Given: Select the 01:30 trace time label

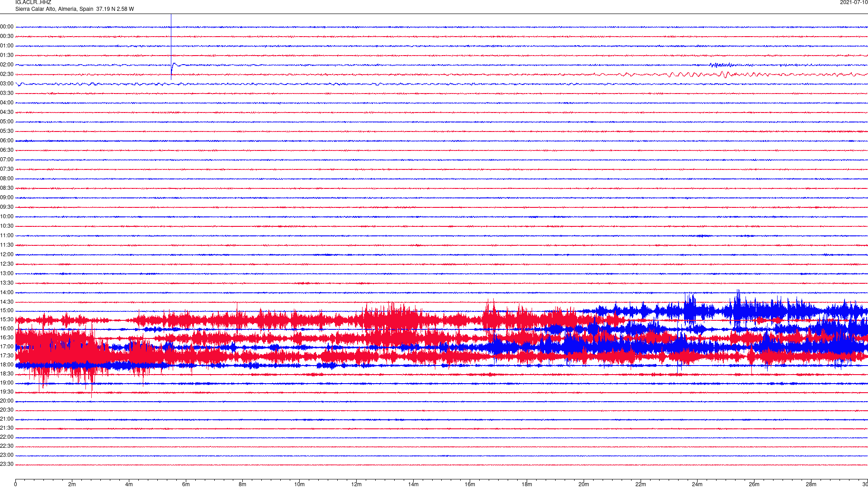Looking at the screenshot, I should click(x=7, y=56).
